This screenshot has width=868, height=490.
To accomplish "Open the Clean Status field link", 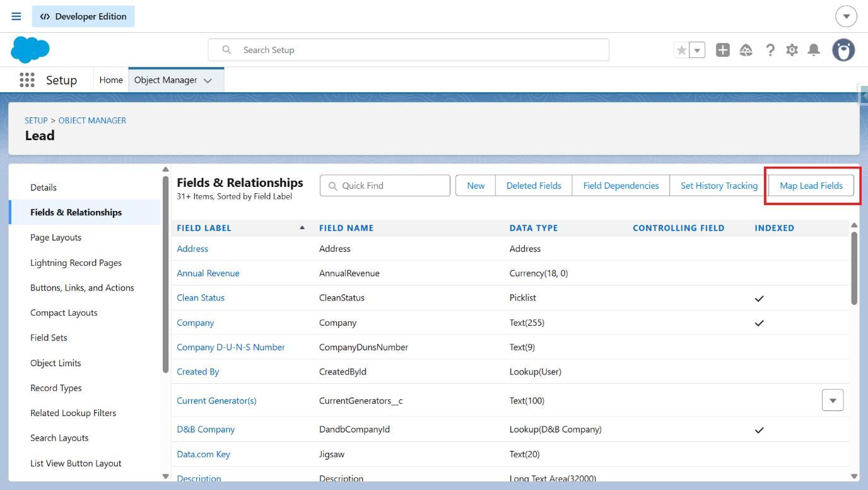I will coord(201,298).
